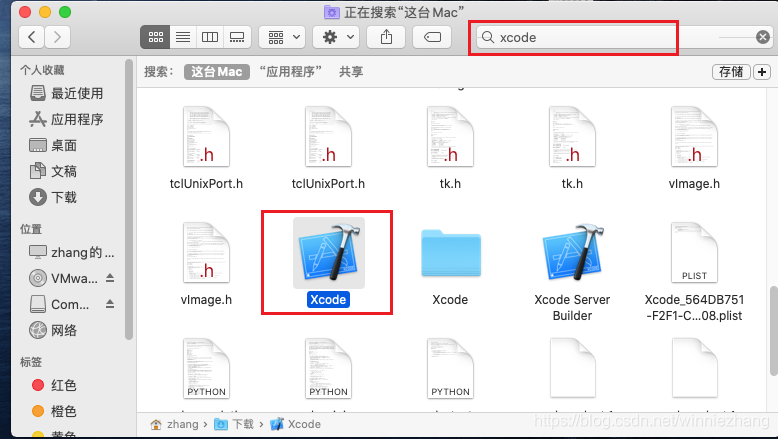Open 网络 in the sidebar
Screen dimensions: 778x439
(x=54, y=330)
